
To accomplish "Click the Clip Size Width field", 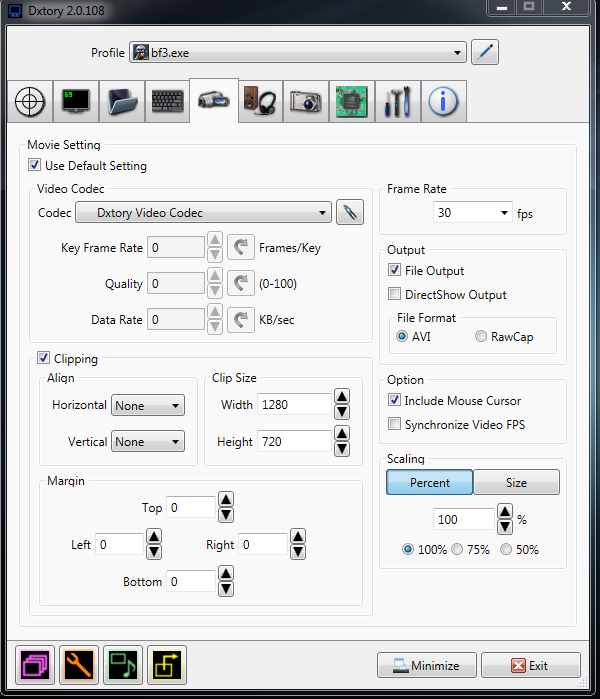I will [295, 404].
